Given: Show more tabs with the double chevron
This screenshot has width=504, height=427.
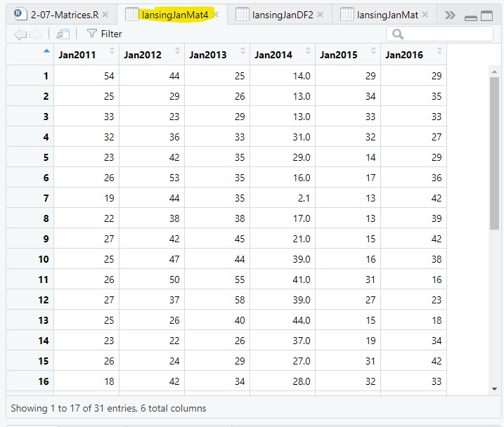Looking at the screenshot, I should (x=450, y=15).
